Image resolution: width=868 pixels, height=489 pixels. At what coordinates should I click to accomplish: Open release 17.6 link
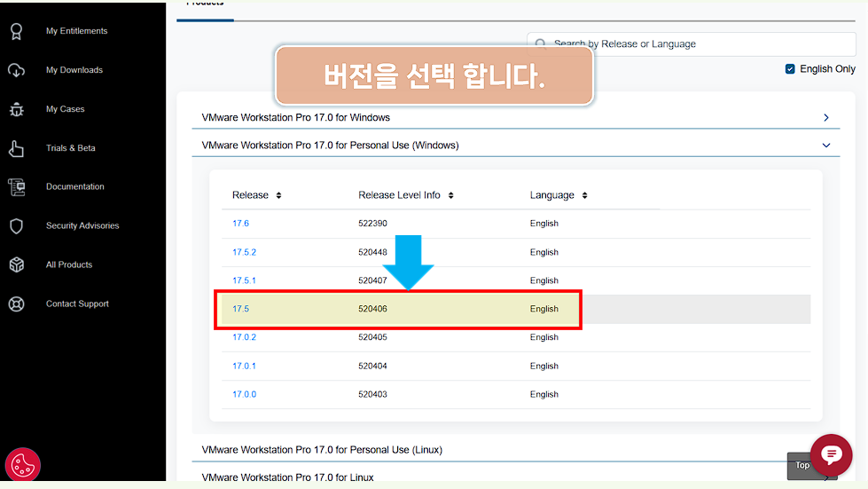[241, 223]
